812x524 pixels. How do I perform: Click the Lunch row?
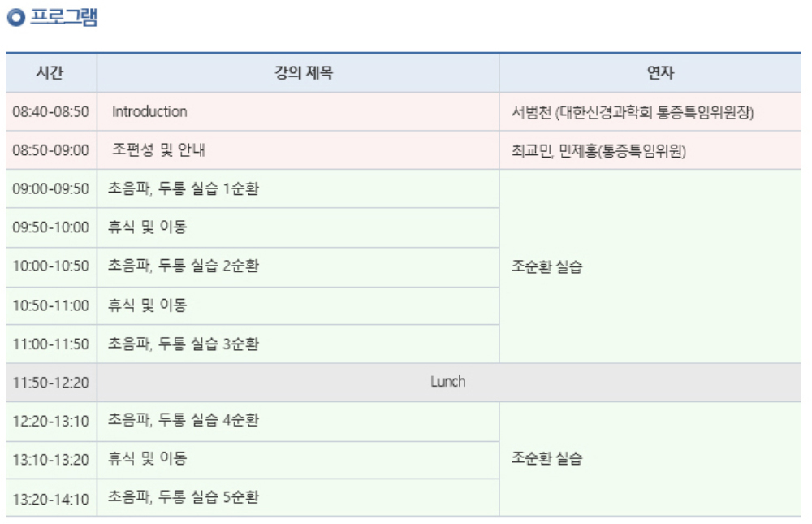[x=448, y=382]
